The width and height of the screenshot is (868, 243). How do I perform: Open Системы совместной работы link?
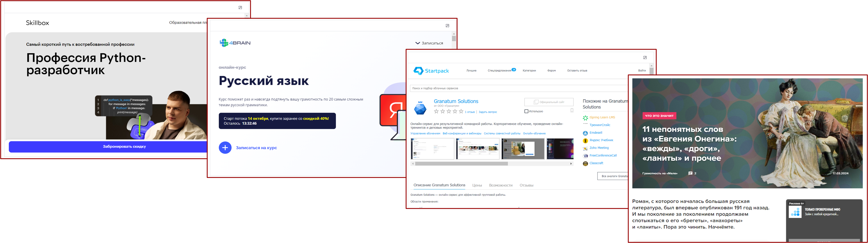point(502,134)
